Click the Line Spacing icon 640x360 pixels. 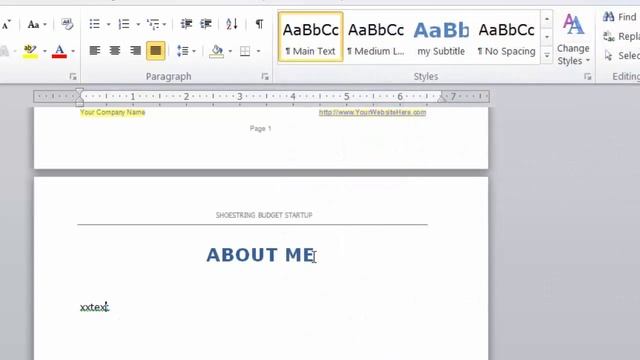pyautogui.click(x=182, y=51)
